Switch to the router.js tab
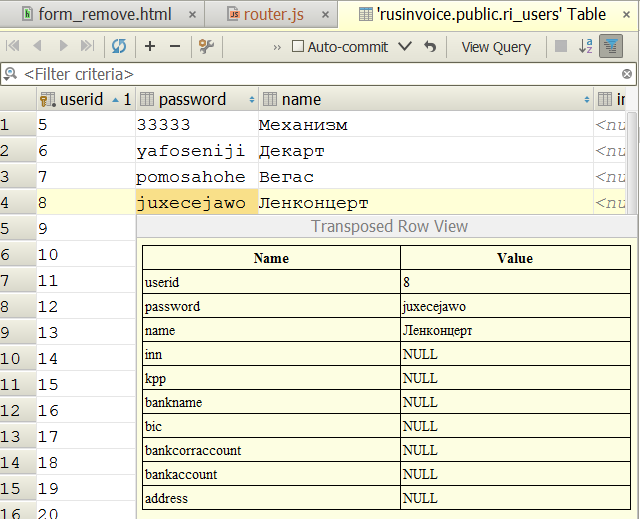The height and width of the screenshot is (519, 640). tap(271, 15)
